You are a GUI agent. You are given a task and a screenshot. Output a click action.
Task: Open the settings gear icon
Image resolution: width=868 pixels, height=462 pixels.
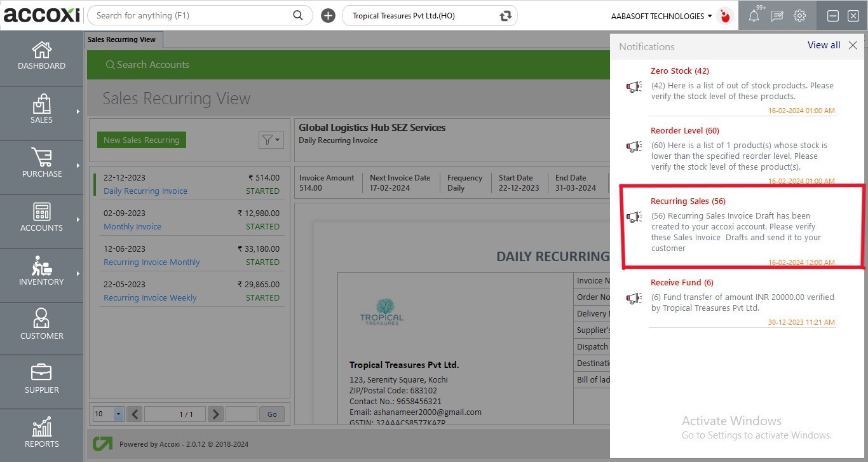click(x=799, y=16)
